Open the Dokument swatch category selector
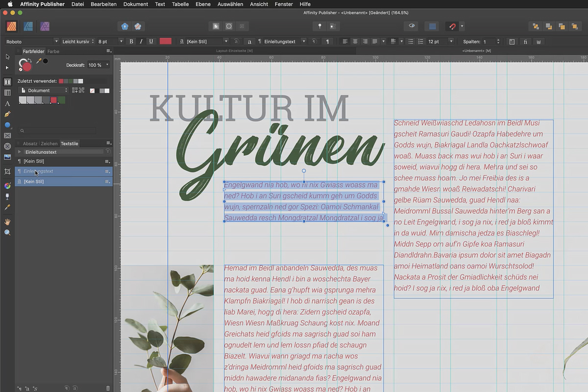Image resolution: width=588 pixels, height=392 pixels. pyautogui.click(x=44, y=90)
